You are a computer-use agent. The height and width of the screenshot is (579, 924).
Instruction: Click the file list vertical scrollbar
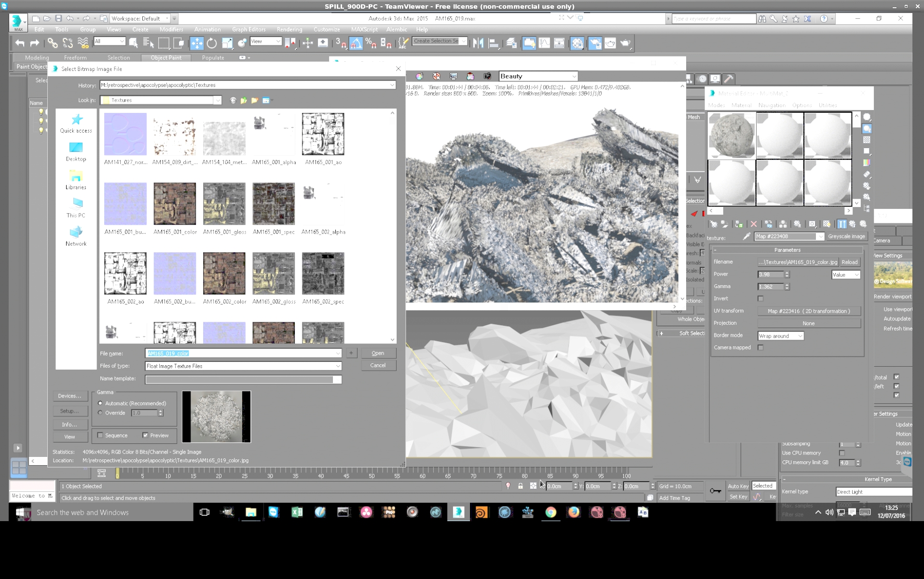tap(392, 227)
